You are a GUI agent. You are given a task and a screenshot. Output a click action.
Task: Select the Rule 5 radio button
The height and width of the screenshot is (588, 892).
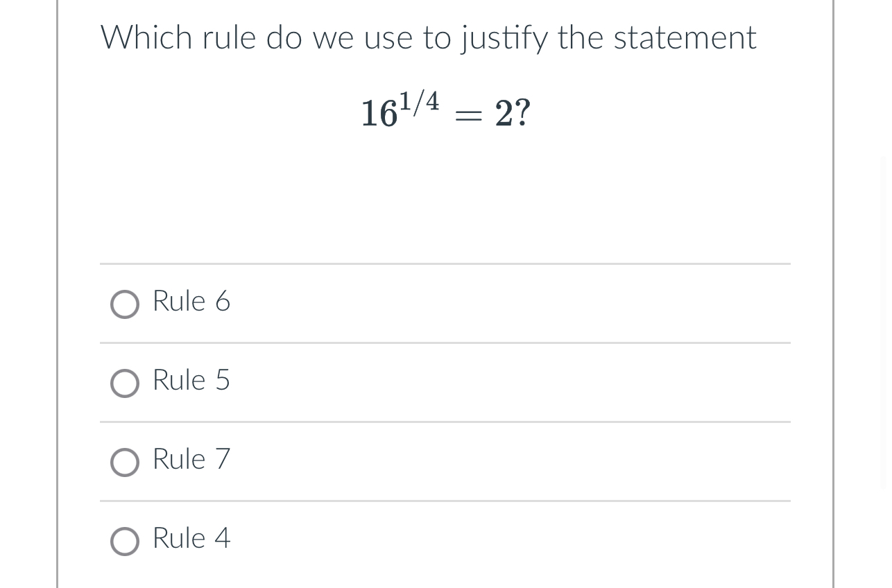[125, 383]
